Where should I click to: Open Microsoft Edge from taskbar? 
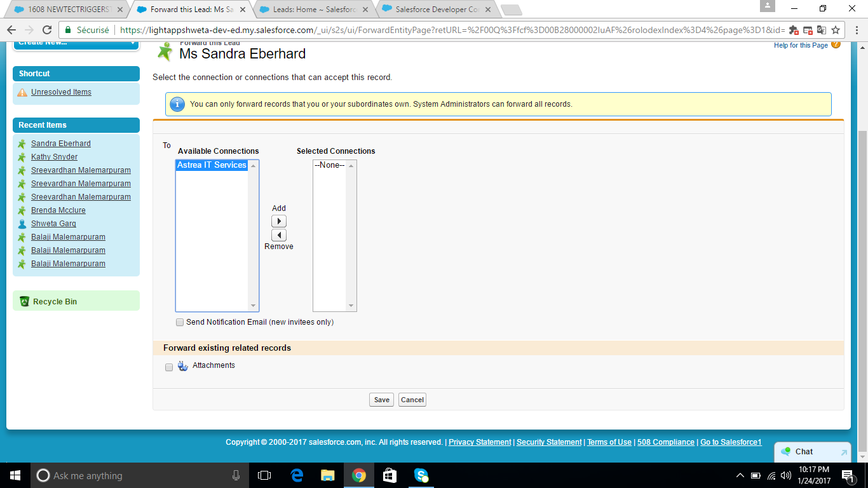[x=297, y=475]
